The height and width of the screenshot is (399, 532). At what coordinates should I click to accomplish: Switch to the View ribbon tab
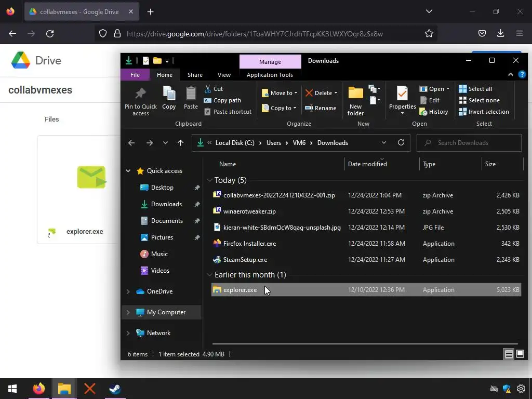(224, 75)
